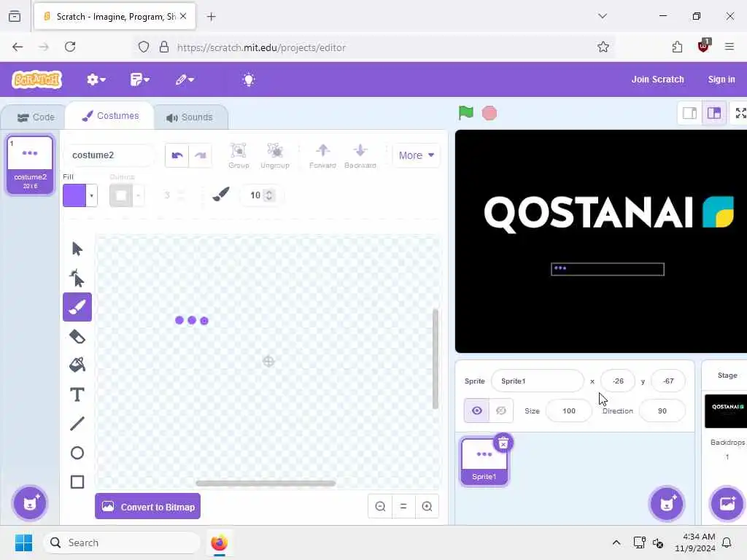The height and width of the screenshot is (560, 747).
Task: Click Choose a Costume button
Action: point(29,503)
